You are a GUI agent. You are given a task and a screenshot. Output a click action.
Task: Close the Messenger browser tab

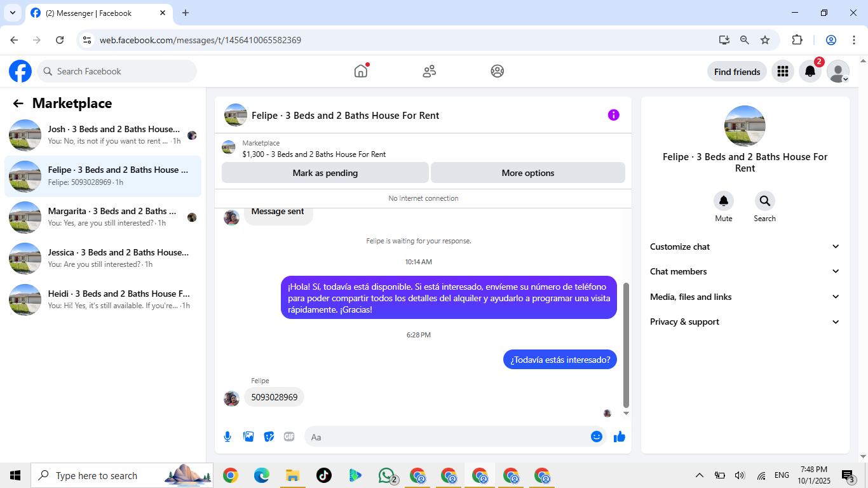[x=163, y=13]
